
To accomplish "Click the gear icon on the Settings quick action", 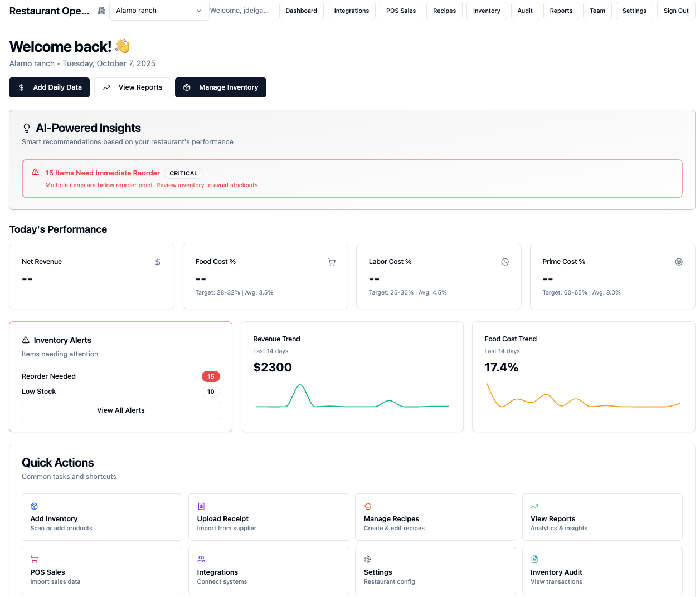I will 368,559.
